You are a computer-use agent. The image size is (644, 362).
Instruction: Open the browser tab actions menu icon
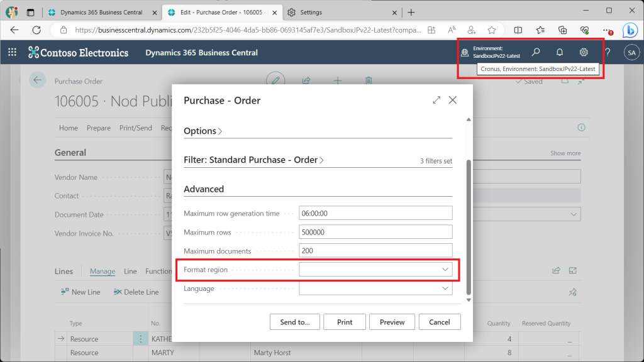point(30,13)
